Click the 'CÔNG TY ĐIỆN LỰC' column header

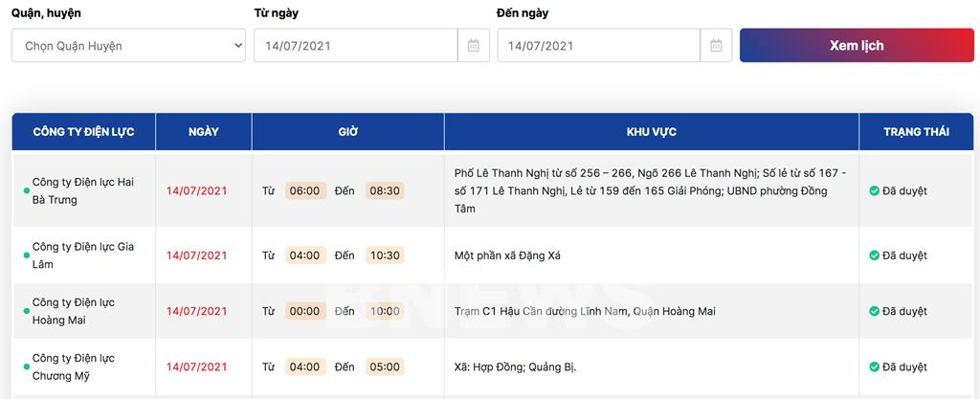point(83,132)
